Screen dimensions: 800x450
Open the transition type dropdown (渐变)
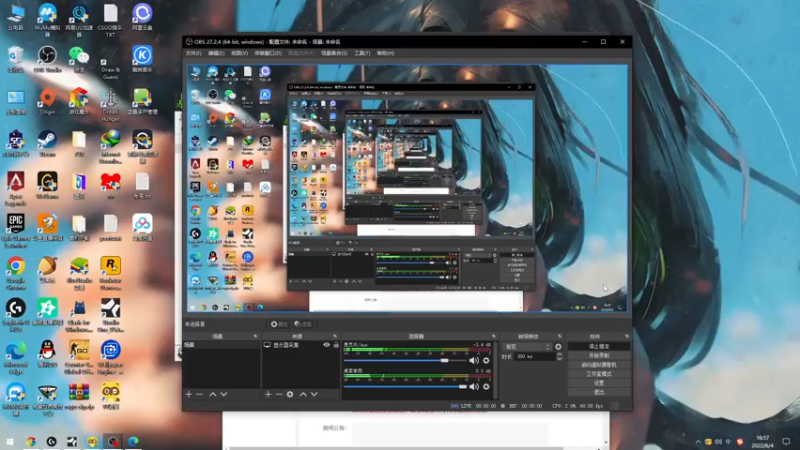point(528,346)
